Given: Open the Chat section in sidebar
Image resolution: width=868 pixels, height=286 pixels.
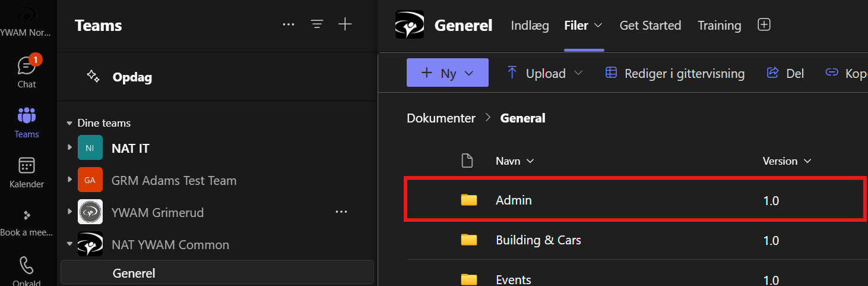Looking at the screenshot, I should tap(27, 72).
